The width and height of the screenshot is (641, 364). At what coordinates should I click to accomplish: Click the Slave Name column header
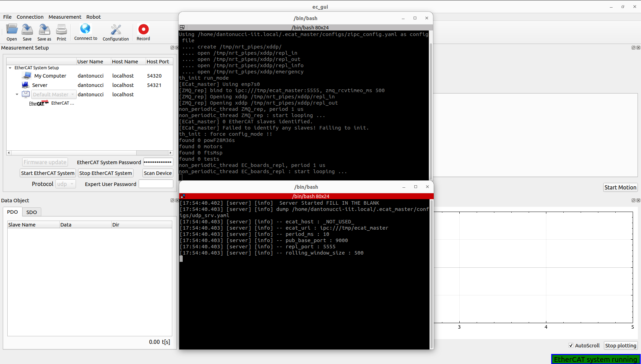pyautogui.click(x=33, y=224)
